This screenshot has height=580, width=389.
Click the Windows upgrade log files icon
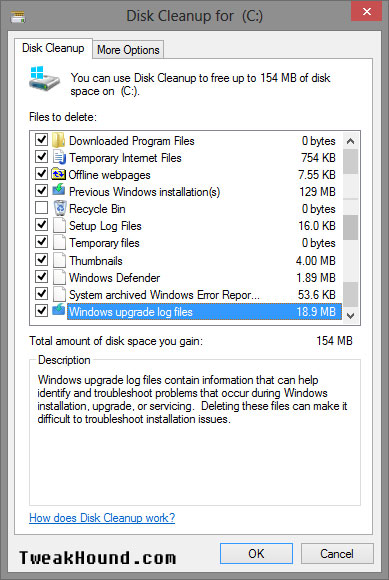point(59,310)
